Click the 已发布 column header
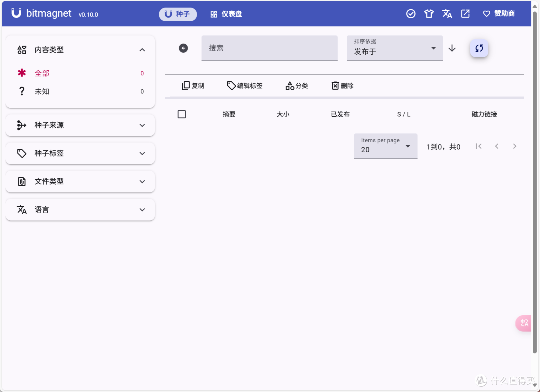Viewport: 540px width, 392px height. 340,114
